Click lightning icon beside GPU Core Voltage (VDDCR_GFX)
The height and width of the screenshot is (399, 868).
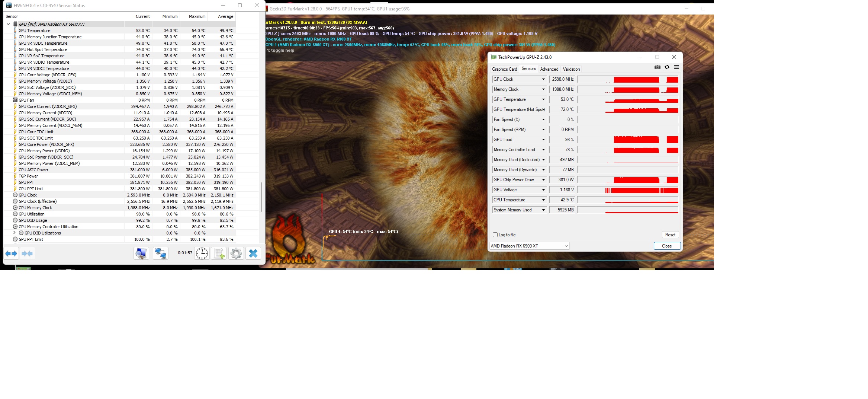click(15, 75)
